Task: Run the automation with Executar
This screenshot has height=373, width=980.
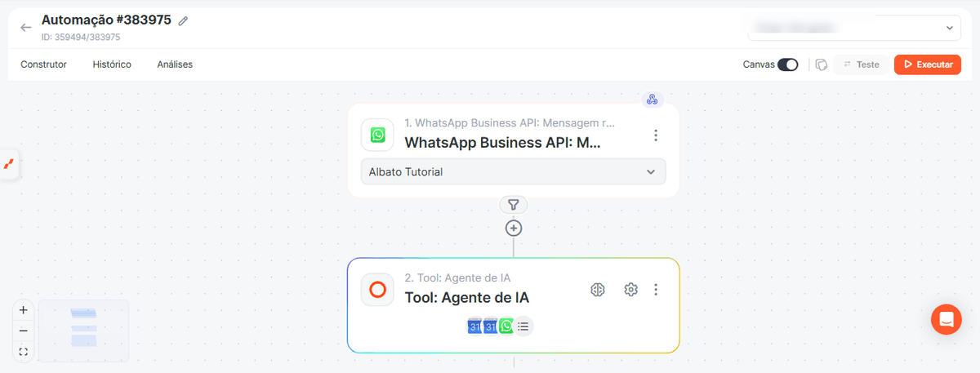Action: pyautogui.click(x=928, y=64)
